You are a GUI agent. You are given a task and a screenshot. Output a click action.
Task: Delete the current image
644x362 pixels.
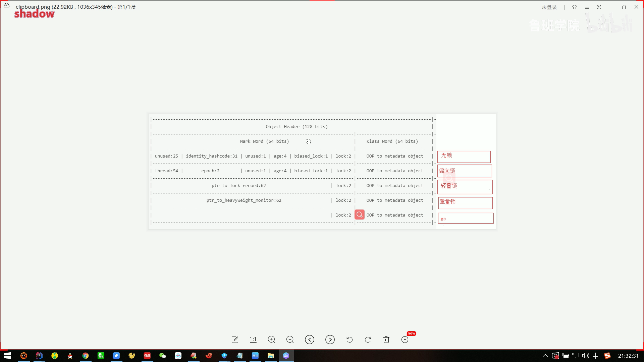pos(386,340)
